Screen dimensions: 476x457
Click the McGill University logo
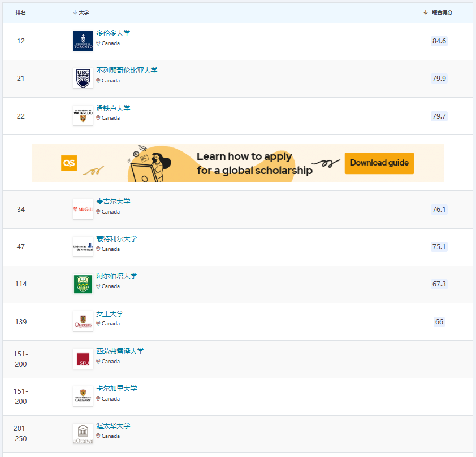click(83, 209)
